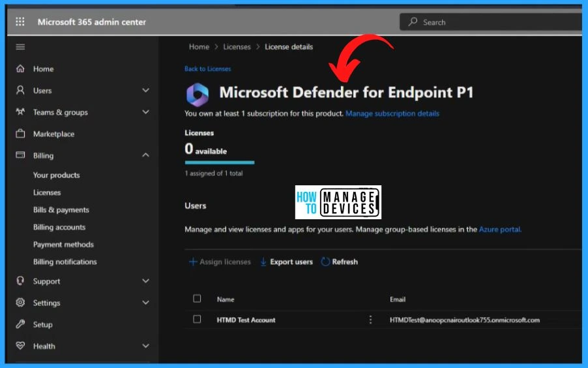Viewport: 588px width, 368px height.
Task: Tick the select-all checkbox in table header
Action: pyautogui.click(x=197, y=299)
